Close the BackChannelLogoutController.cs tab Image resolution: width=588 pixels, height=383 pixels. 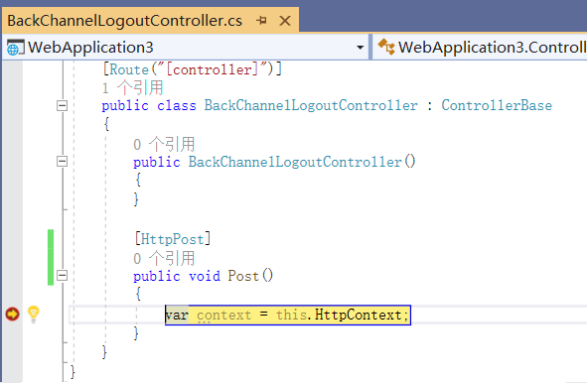click(x=285, y=21)
